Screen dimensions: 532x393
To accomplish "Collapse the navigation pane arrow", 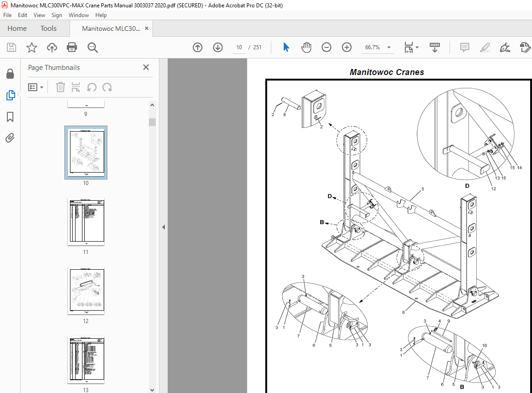I will pyautogui.click(x=164, y=227).
